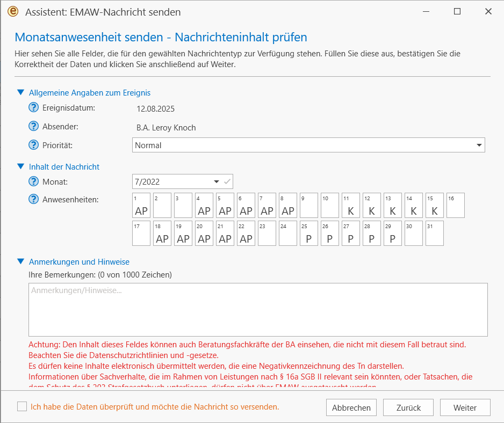Collapse the Inhalt der Nachricht section
The width and height of the screenshot is (504, 423).
point(20,166)
